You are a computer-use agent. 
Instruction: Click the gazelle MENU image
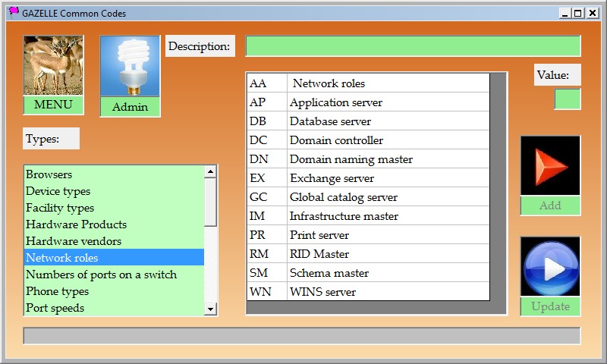53,65
